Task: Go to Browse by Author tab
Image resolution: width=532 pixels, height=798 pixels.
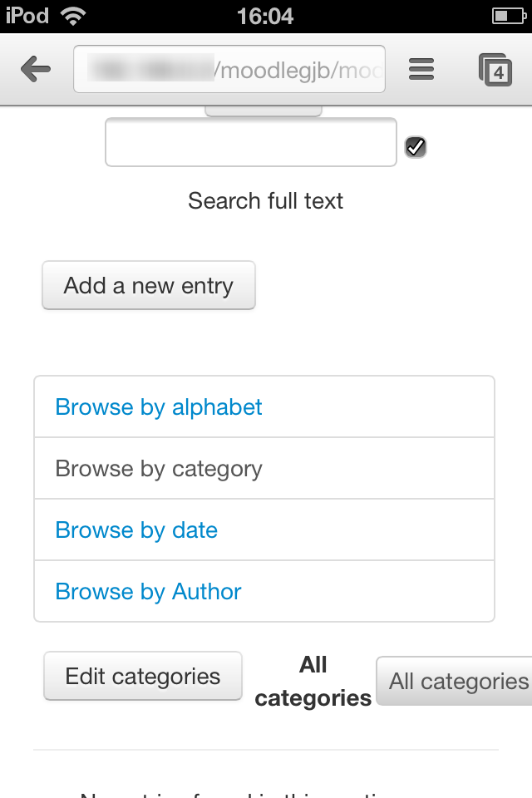Action: (148, 592)
